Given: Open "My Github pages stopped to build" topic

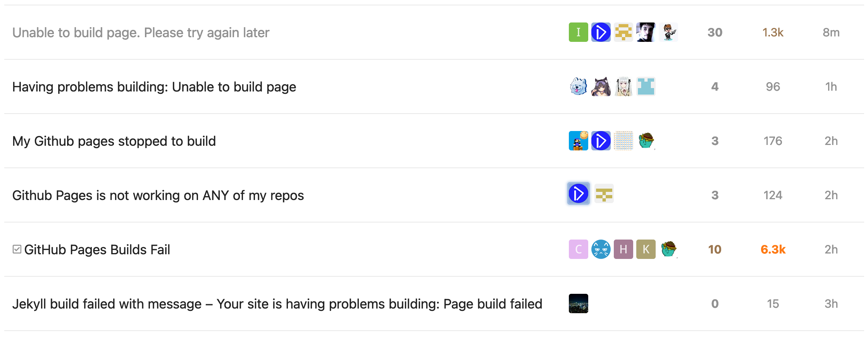Looking at the screenshot, I should [114, 141].
